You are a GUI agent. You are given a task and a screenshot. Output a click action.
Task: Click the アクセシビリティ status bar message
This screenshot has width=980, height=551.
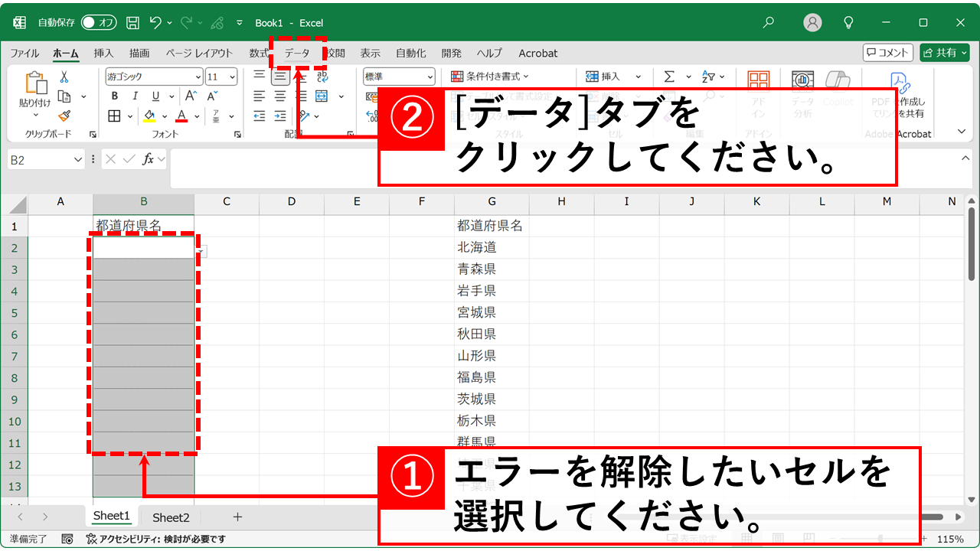point(155,539)
